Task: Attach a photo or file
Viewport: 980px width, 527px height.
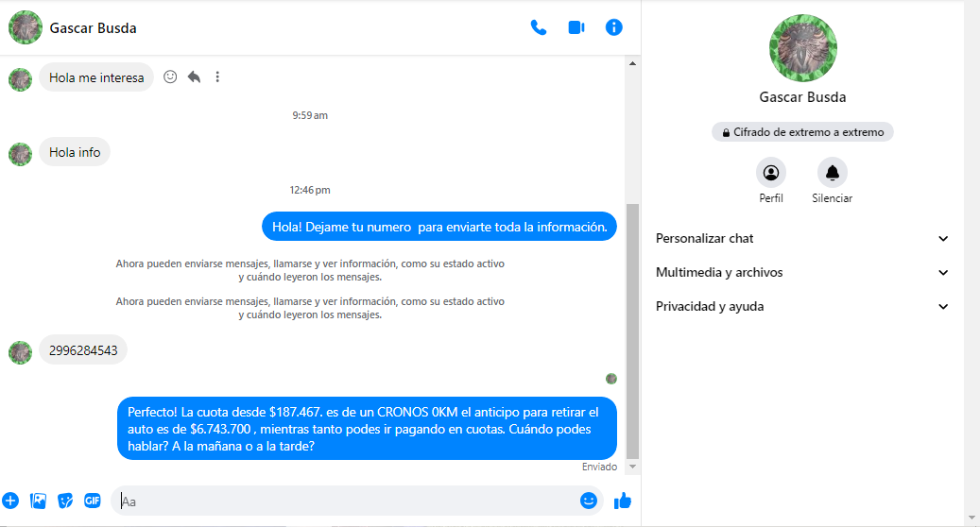Action: [x=38, y=501]
